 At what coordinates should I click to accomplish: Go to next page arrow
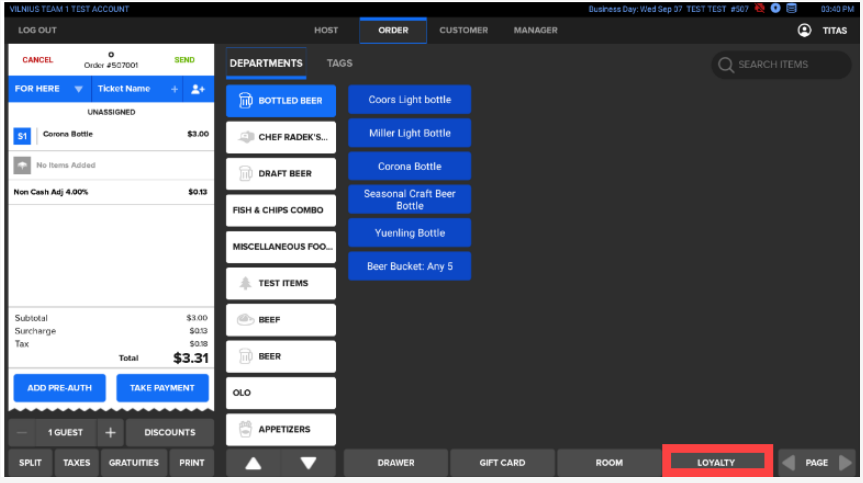[845, 463]
